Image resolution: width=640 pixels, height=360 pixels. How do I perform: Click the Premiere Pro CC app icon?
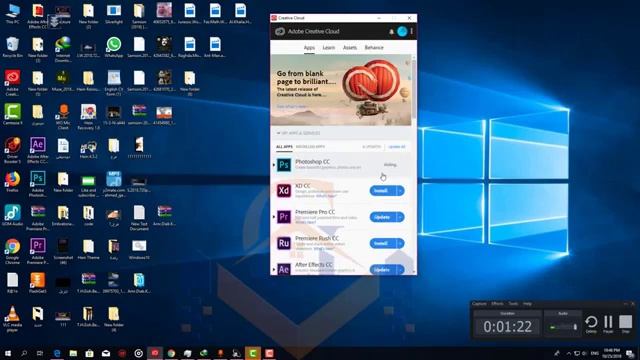[284, 217]
